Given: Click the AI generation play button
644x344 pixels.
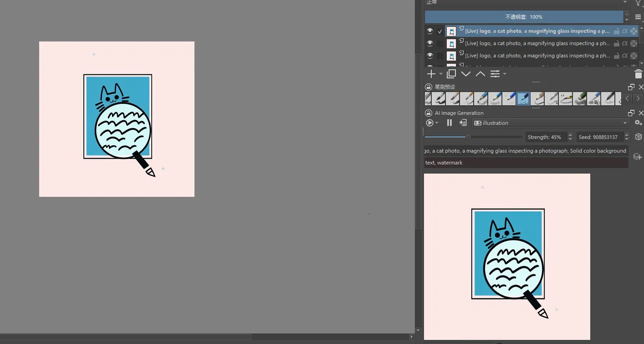Looking at the screenshot, I should [x=429, y=123].
